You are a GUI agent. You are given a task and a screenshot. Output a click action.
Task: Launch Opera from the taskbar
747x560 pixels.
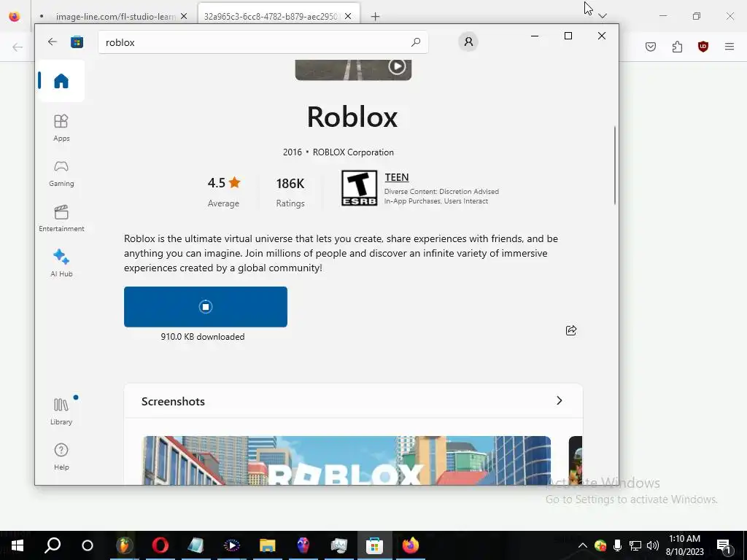[x=160, y=545]
